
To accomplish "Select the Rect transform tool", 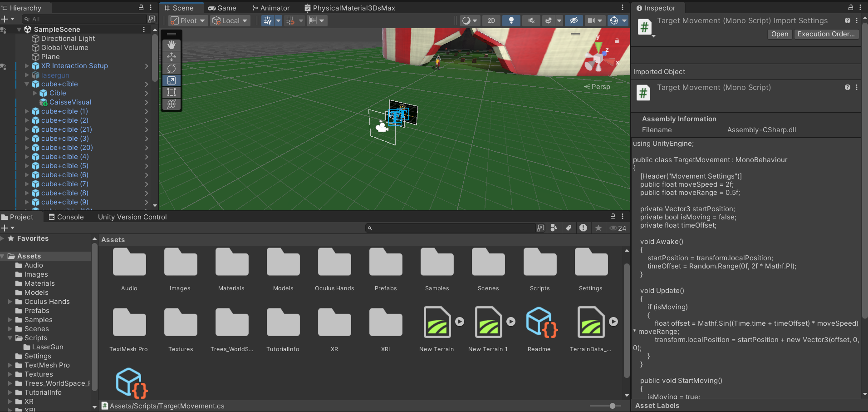I will tap(172, 92).
